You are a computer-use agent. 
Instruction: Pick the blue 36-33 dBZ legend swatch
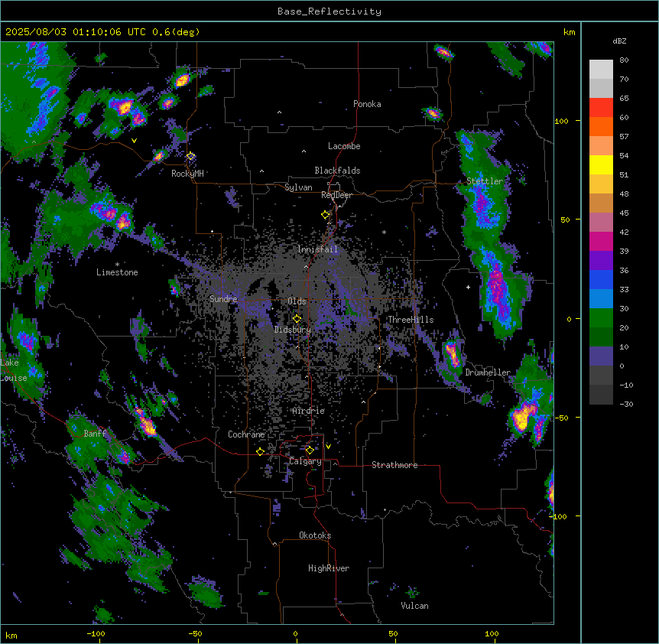[x=601, y=280]
